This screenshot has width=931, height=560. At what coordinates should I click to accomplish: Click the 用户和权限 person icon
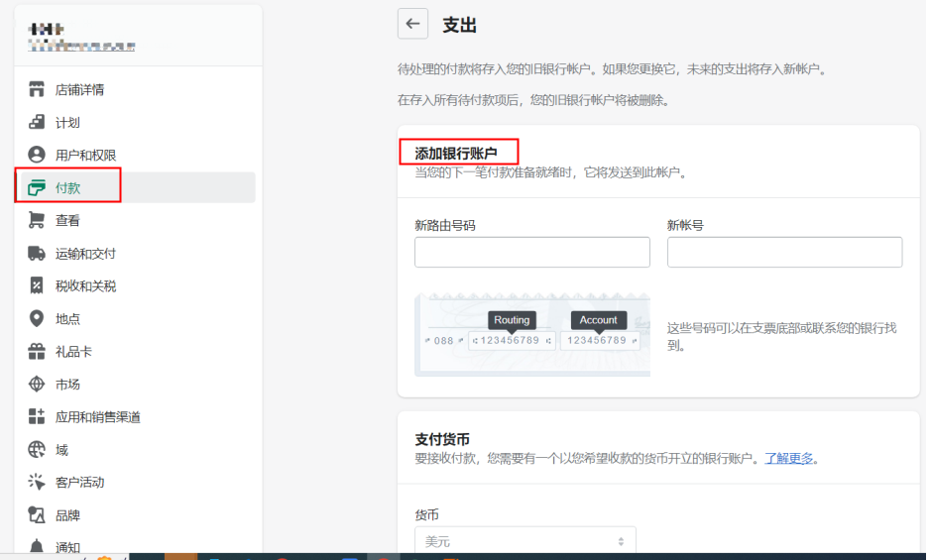click(x=37, y=156)
